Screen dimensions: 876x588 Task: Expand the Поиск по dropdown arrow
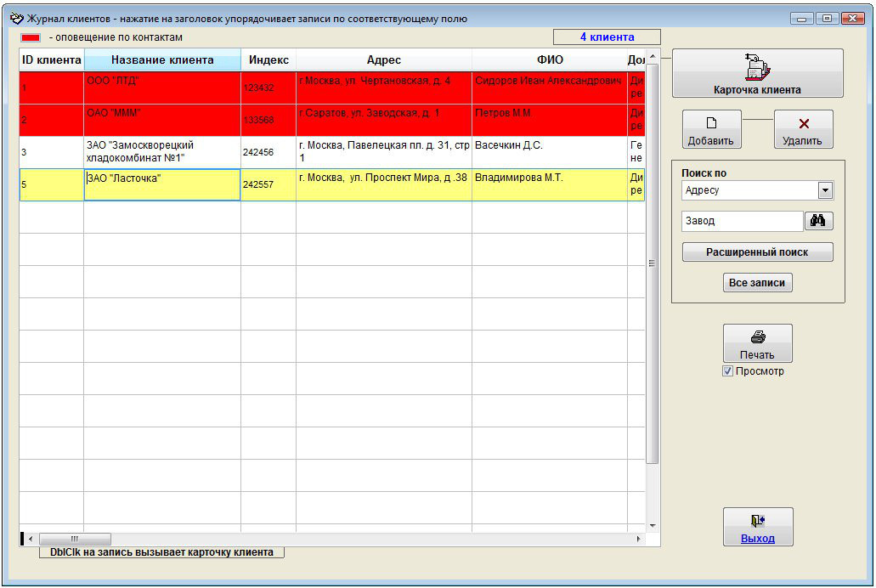(824, 190)
